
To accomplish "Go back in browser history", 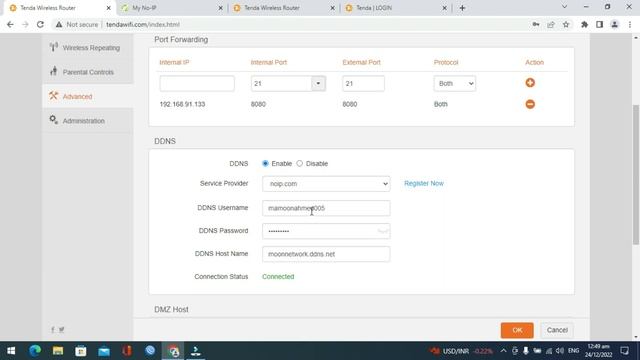I will pyautogui.click(x=10, y=24).
